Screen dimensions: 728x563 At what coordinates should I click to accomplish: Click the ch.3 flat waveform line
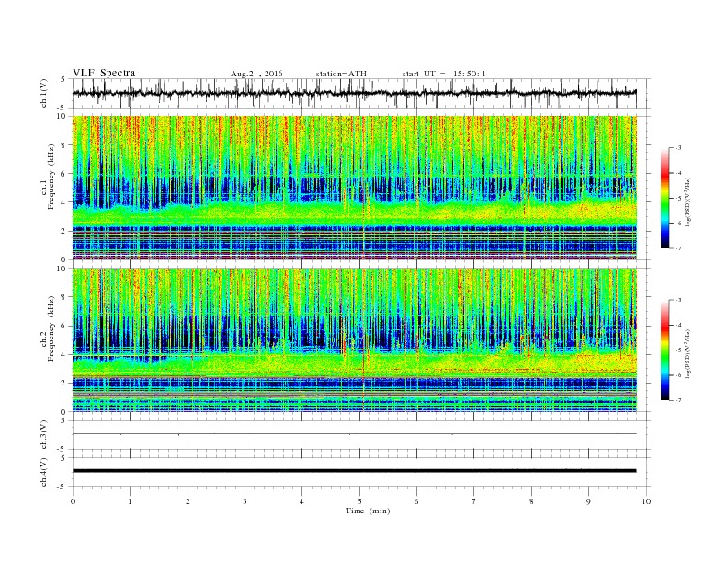pyautogui.click(x=354, y=434)
